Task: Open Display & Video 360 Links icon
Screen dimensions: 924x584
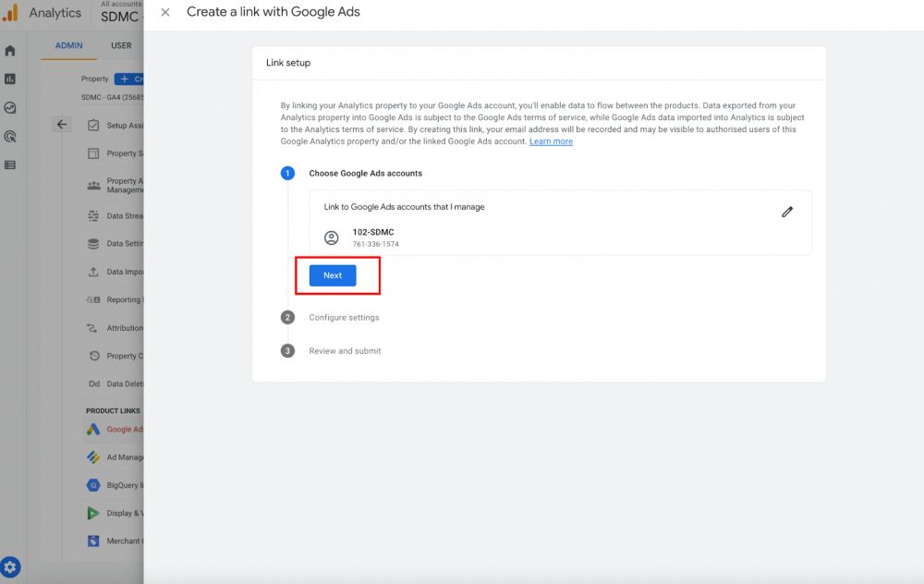Action: (93, 513)
